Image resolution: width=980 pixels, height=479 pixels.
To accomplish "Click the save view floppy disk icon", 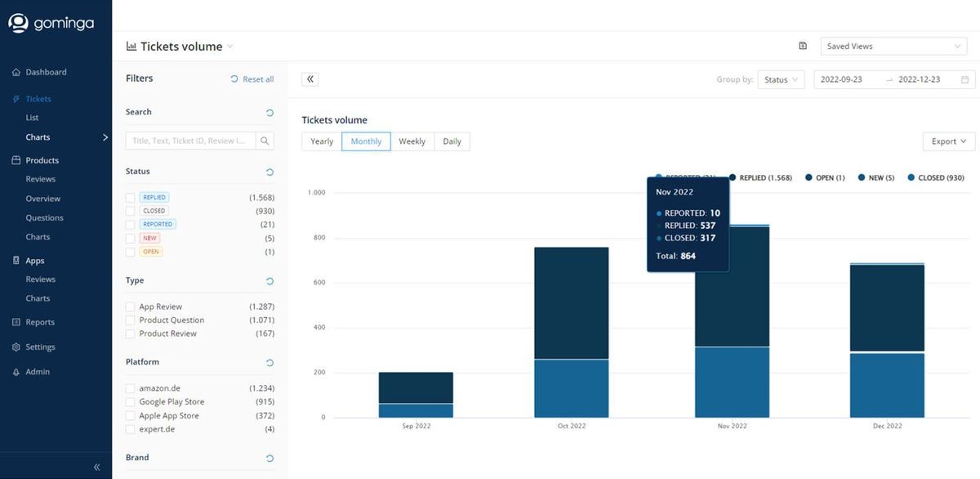I will tap(803, 47).
